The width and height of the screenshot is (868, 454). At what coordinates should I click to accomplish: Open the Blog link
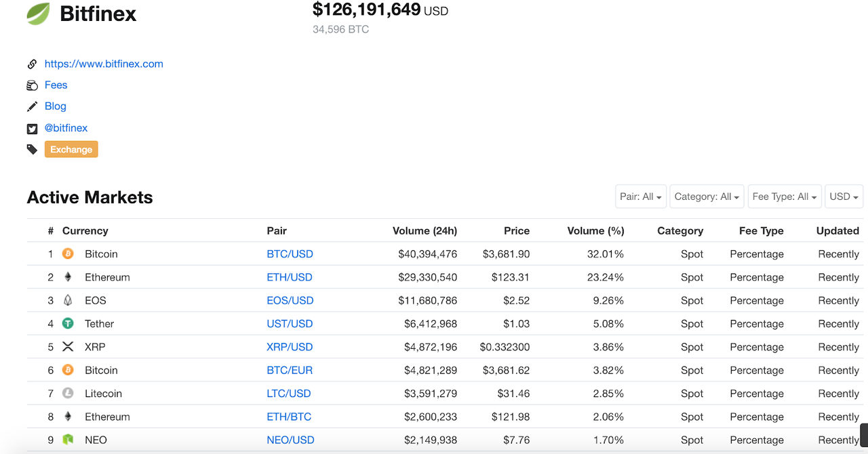point(56,106)
